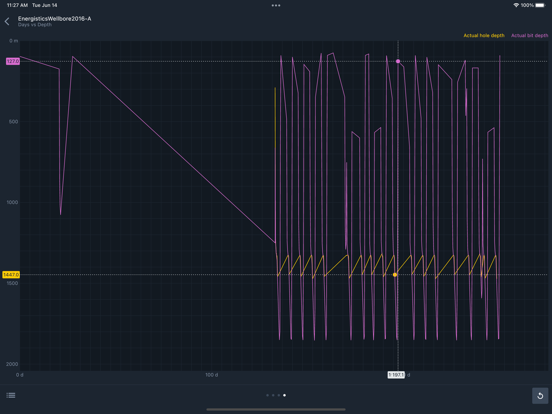Open the list menu icon at bottom left
Screen dimensions: 552x414
(11, 395)
